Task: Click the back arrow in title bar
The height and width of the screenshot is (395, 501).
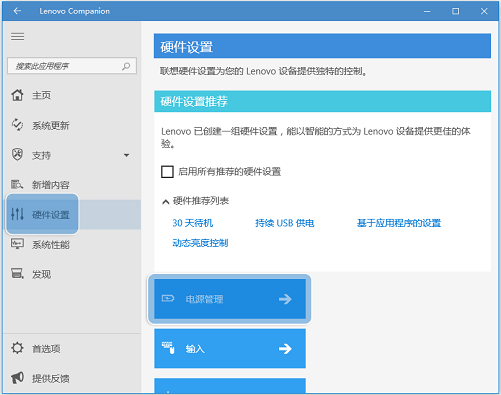Action: point(17,11)
